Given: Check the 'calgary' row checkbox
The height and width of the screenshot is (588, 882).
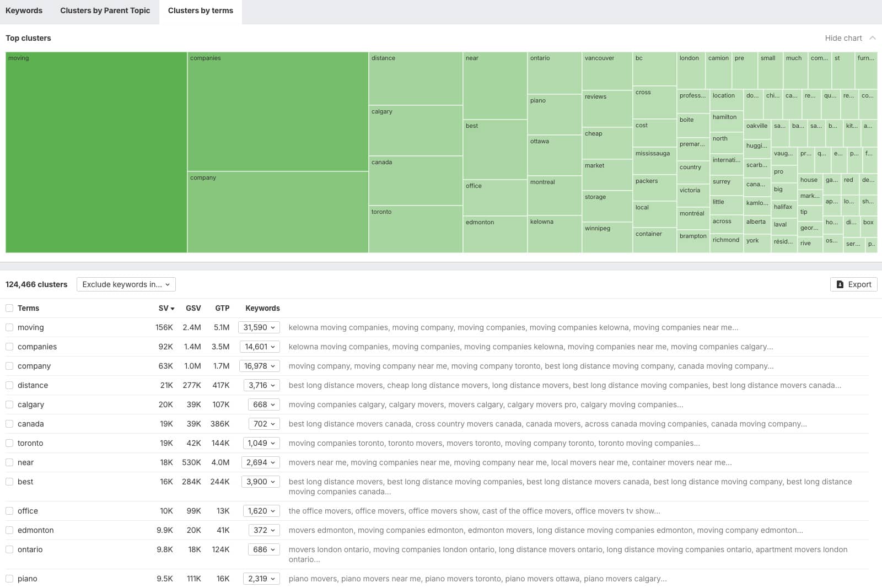Looking at the screenshot, I should pos(9,404).
